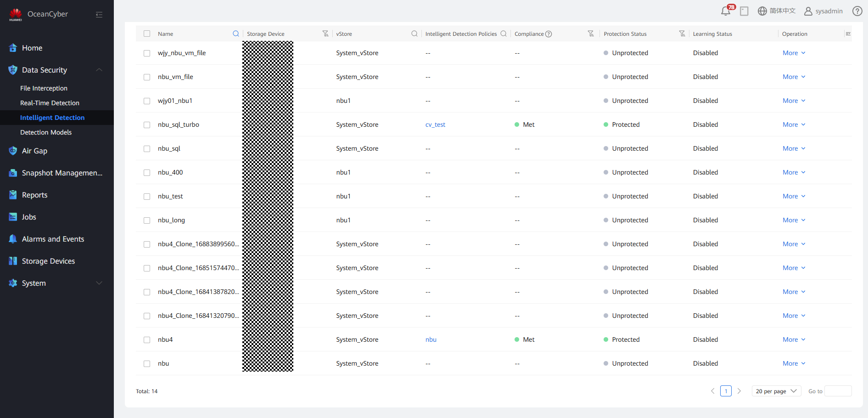Navigate to Real-Time Detection page
Image resolution: width=868 pixels, height=418 pixels.
(x=50, y=103)
